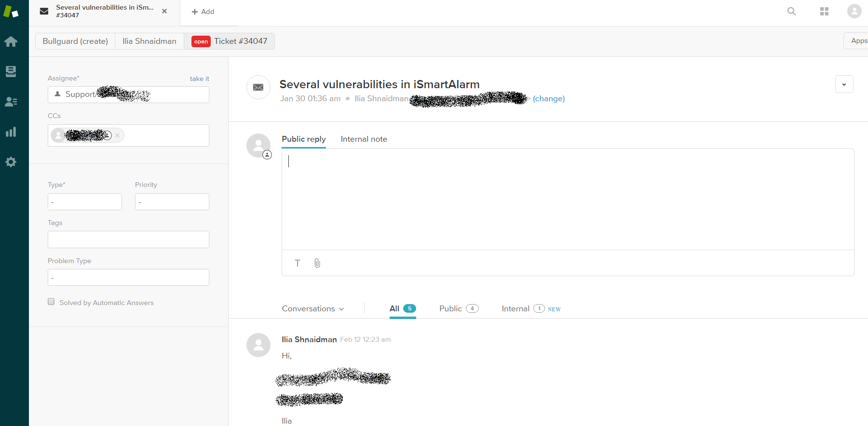Open the Apps panel button
The height and width of the screenshot is (426, 868).
point(856,40)
